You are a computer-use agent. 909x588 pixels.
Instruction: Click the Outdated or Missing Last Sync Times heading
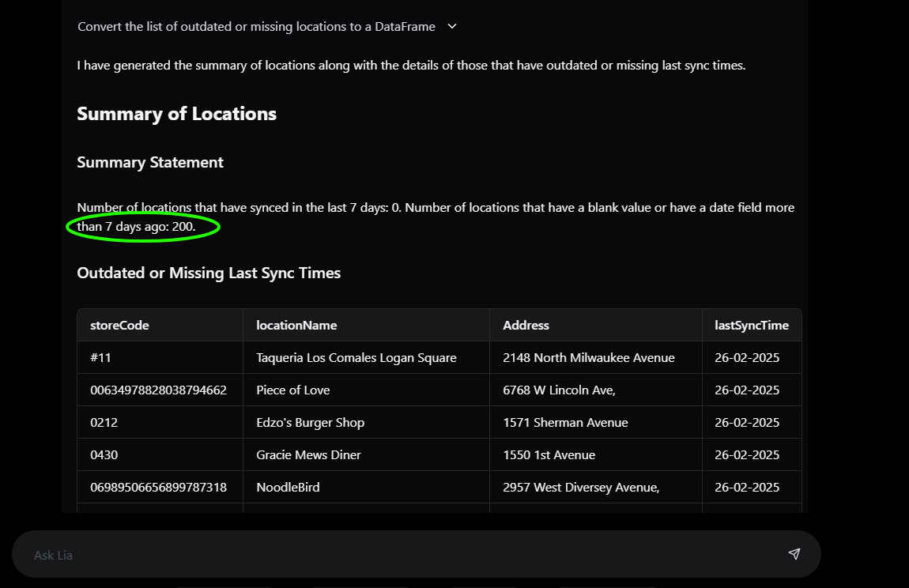pos(208,273)
